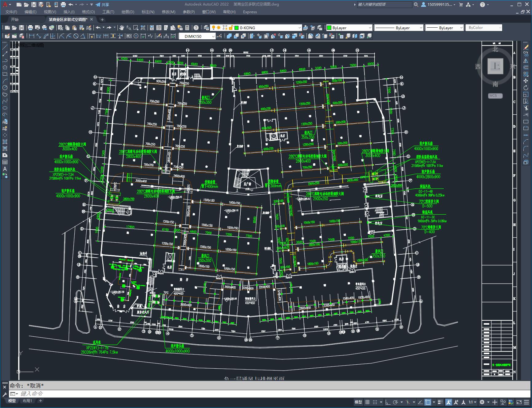
Task: Open the 标注(N) menu
Action: point(148,12)
